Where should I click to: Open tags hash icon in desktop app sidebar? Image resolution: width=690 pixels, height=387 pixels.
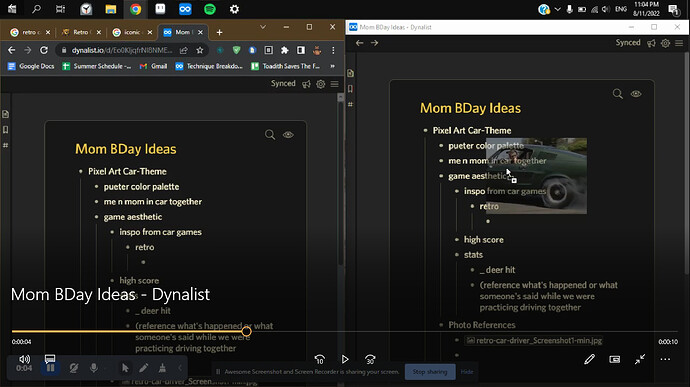pos(350,104)
